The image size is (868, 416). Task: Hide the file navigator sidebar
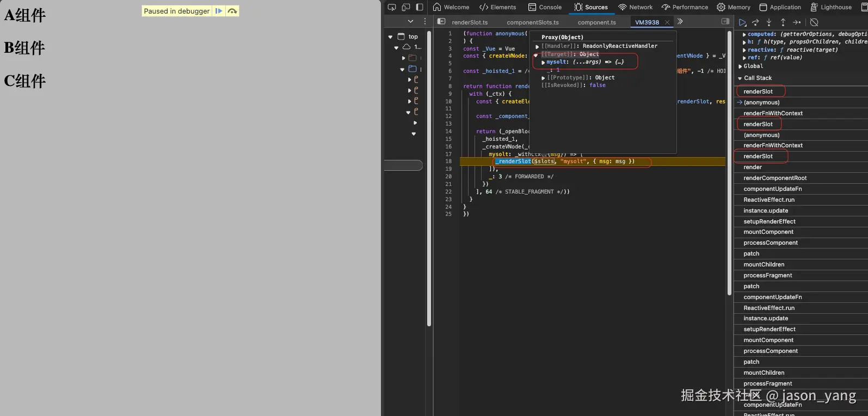441,22
